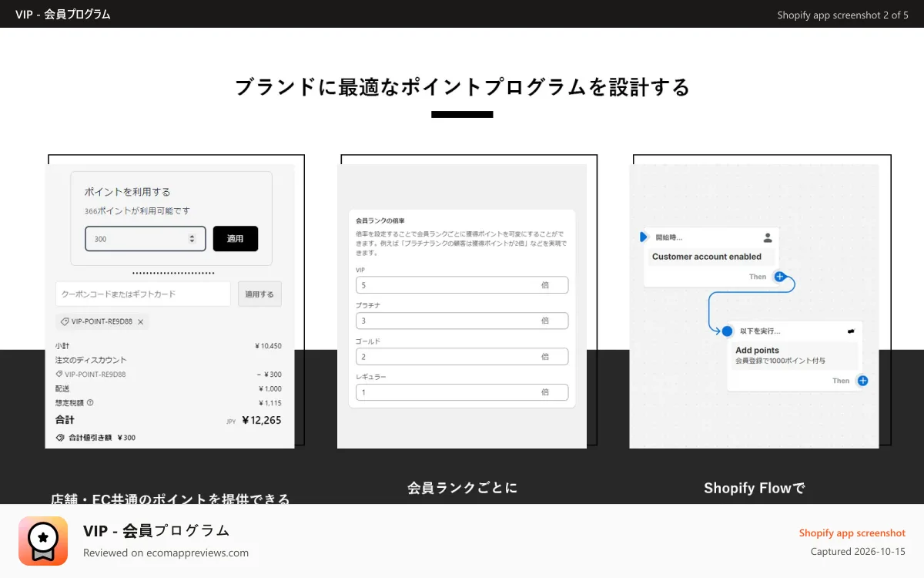Click the ゴールド multiplier field
The width and height of the screenshot is (924, 578).
tap(462, 357)
